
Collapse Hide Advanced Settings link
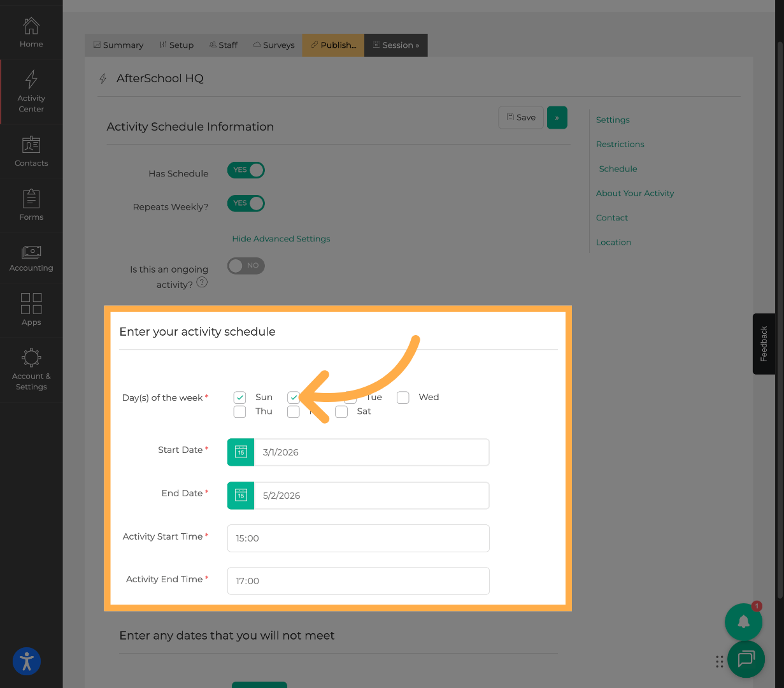(x=281, y=239)
